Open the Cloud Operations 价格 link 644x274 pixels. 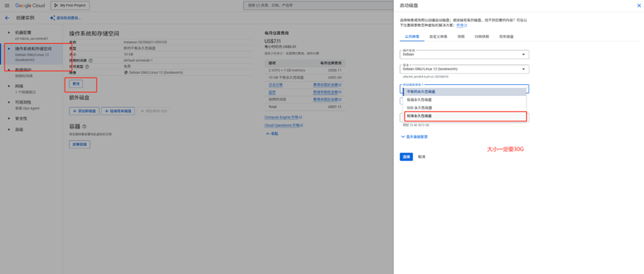284,125
